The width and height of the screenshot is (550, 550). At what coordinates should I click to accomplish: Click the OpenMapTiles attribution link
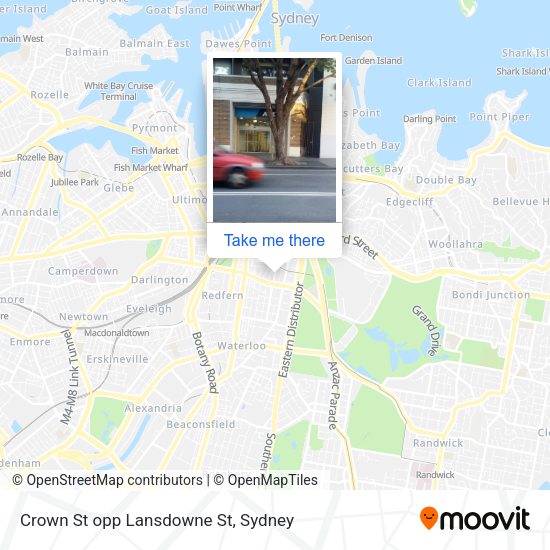pyautogui.click(x=266, y=480)
